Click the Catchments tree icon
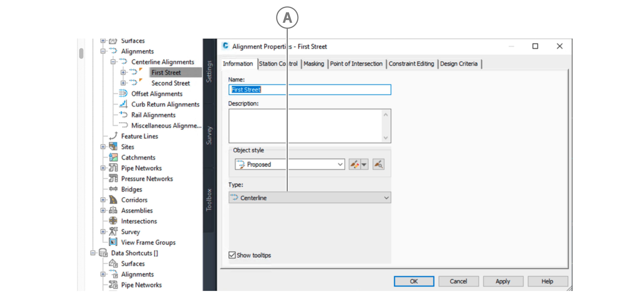Image resolution: width=644 pixels, height=298 pixels. click(113, 157)
